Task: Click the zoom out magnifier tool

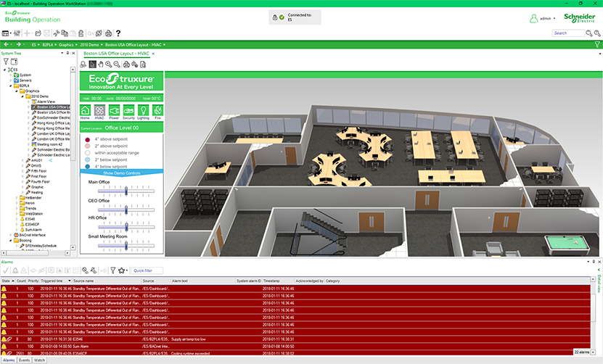Action: click(117, 65)
